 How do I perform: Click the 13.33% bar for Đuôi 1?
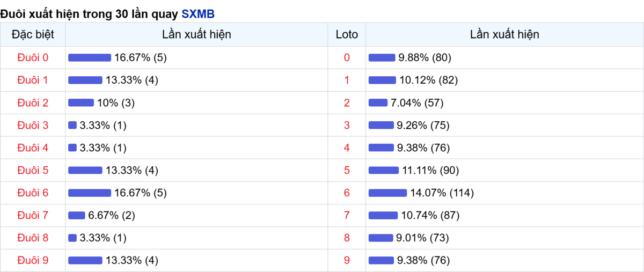pyautogui.click(x=85, y=80)
